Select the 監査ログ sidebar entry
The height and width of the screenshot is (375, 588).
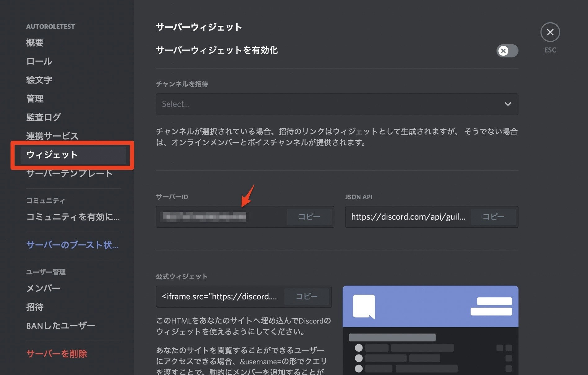43,117
